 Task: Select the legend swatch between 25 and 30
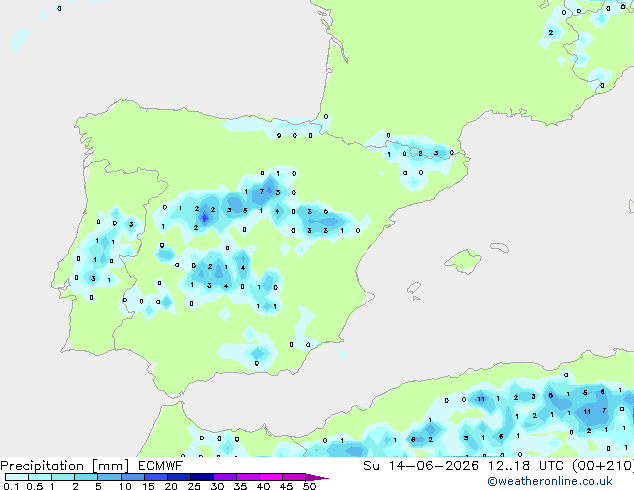click(202, 477)
